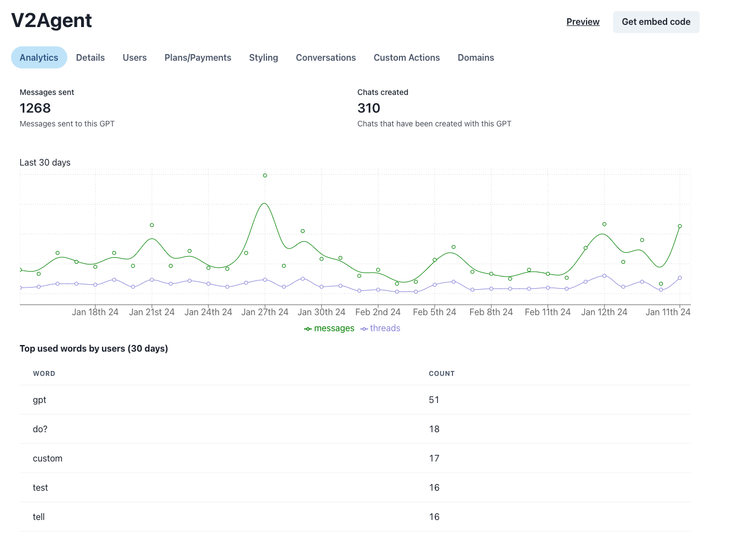
Task: Click the Jan 12th 24 axis label
Action: tap(604, 312)
